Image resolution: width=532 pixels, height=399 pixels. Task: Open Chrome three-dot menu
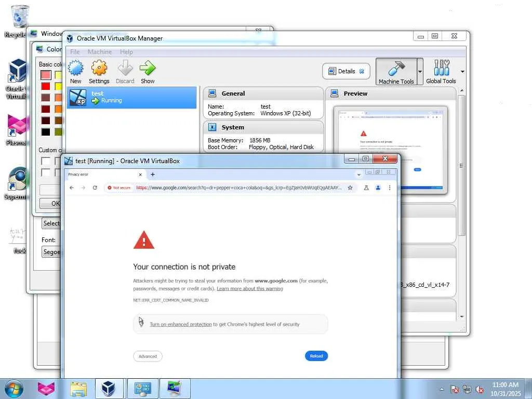[x=390, y=188]
